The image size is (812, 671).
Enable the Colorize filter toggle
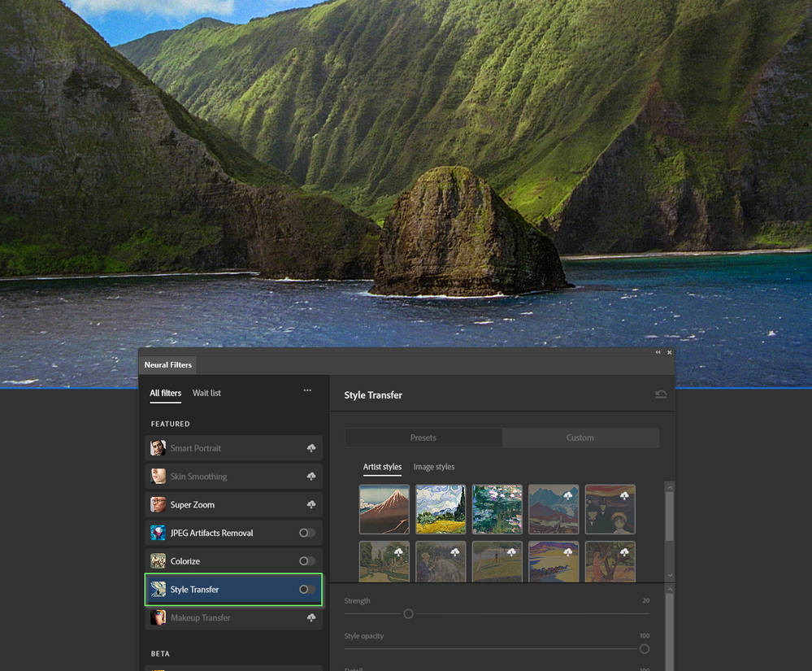(307, 560)
